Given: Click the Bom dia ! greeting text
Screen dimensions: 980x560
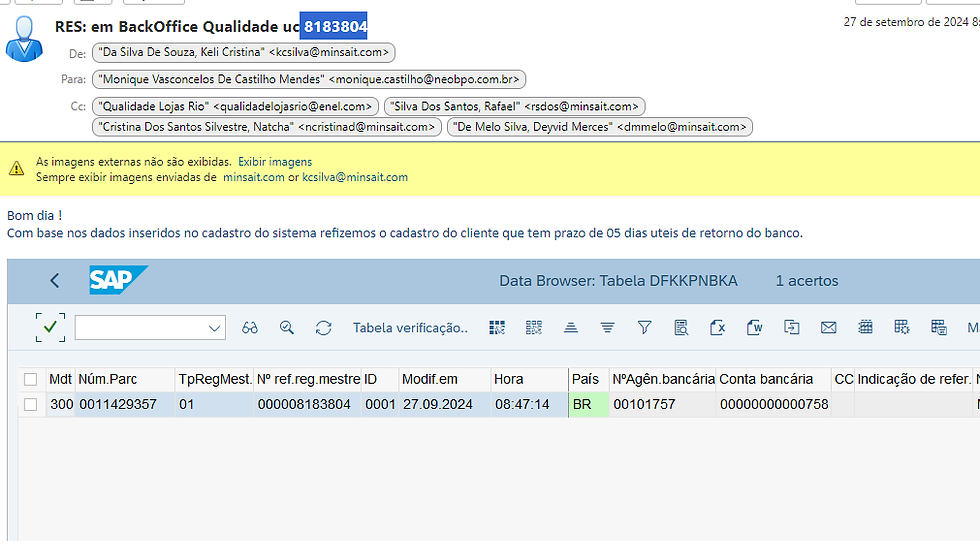Looking at the screenshot, I should pyautogui.click(x=34, y=216).
